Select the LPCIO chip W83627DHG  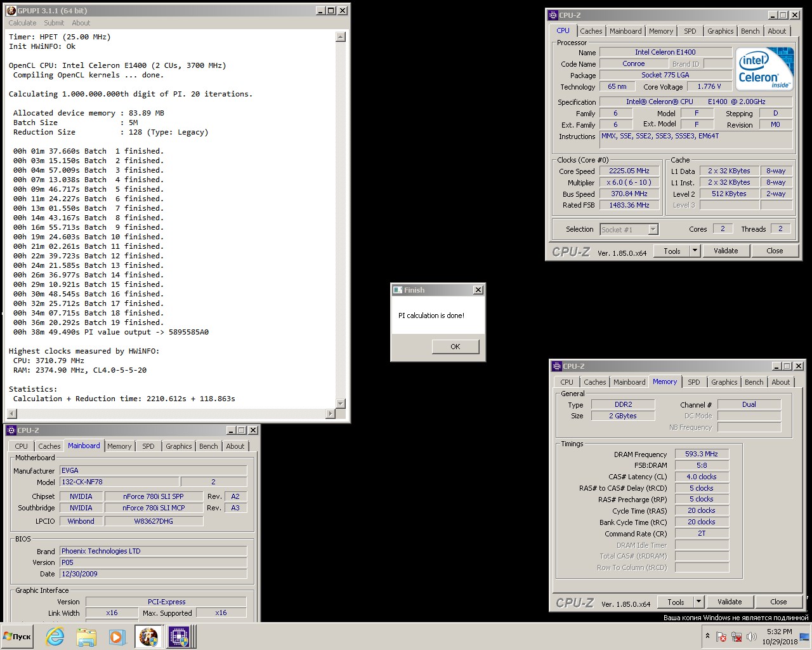pos(154,522)
